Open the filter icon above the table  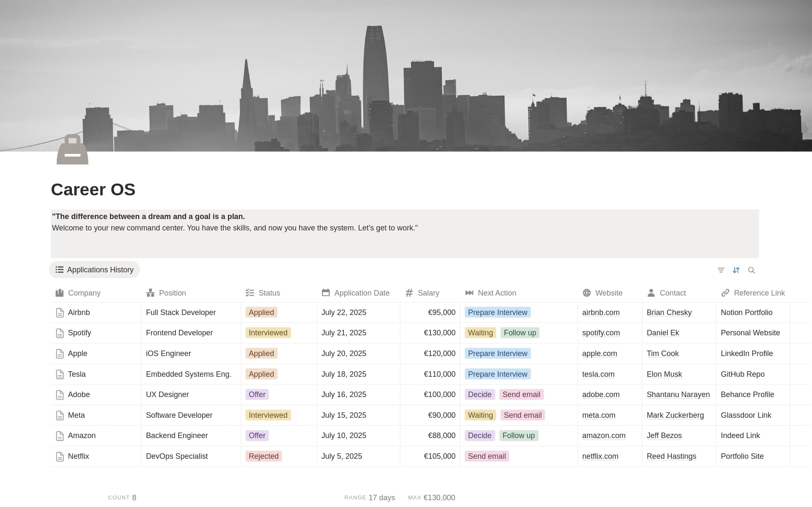(721, 270)
